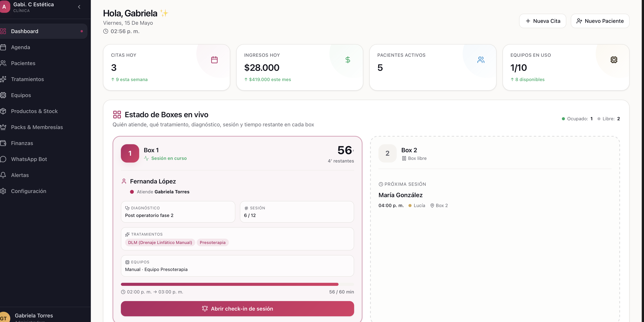Click 'Manual · Equipo Presoterapia' text
The height and width of the screenshot is (322, 644).
156,270
